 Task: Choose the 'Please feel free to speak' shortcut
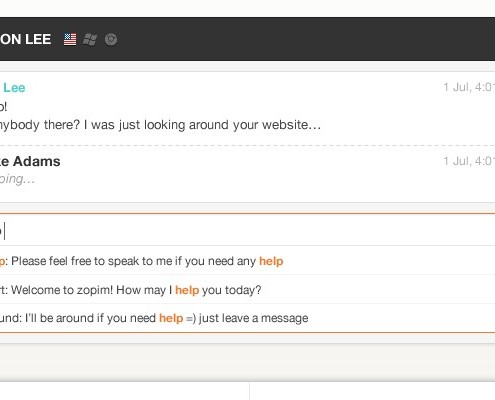pyautogui.click(x=247, y=261)
